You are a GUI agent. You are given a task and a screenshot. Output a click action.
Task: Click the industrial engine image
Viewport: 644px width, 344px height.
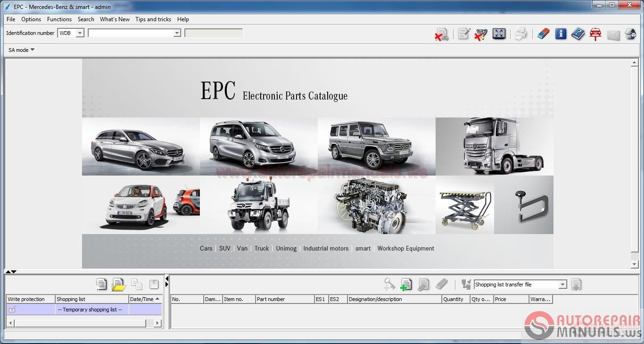click(377, 205)
